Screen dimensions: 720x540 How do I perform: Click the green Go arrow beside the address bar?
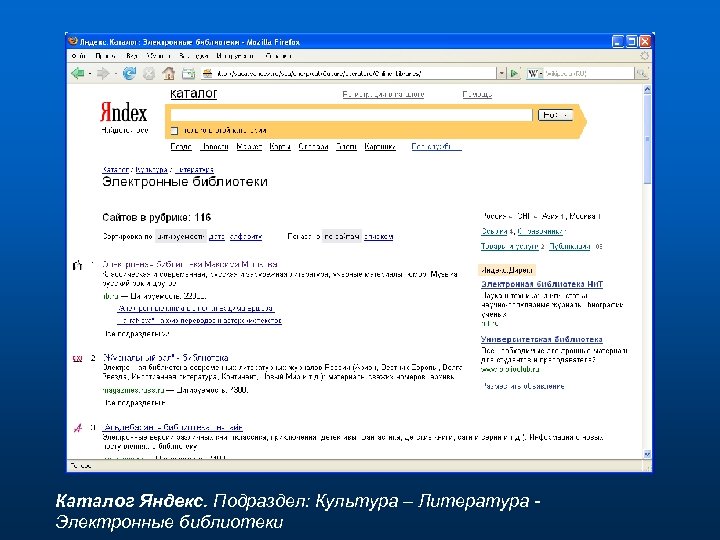click(514, 73)
